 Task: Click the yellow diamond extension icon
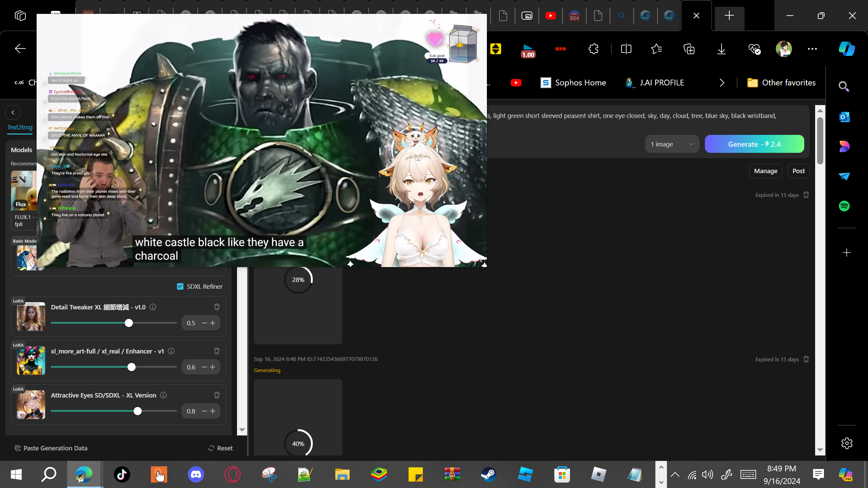click(x=496, y=49)
